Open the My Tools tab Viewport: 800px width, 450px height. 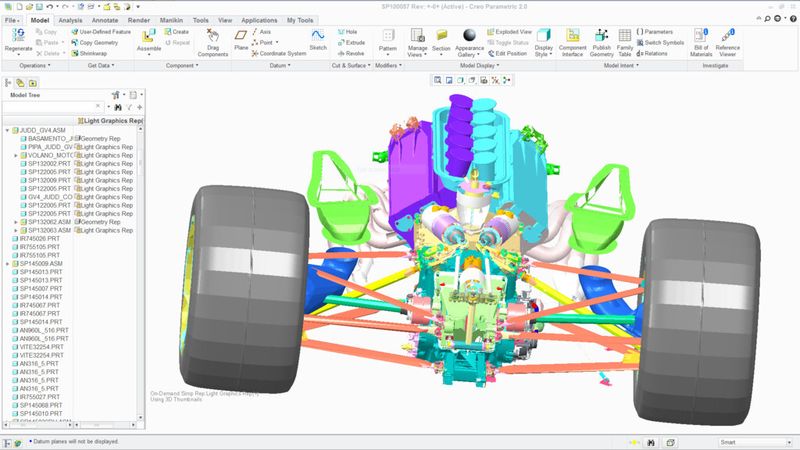pos(300,20)
